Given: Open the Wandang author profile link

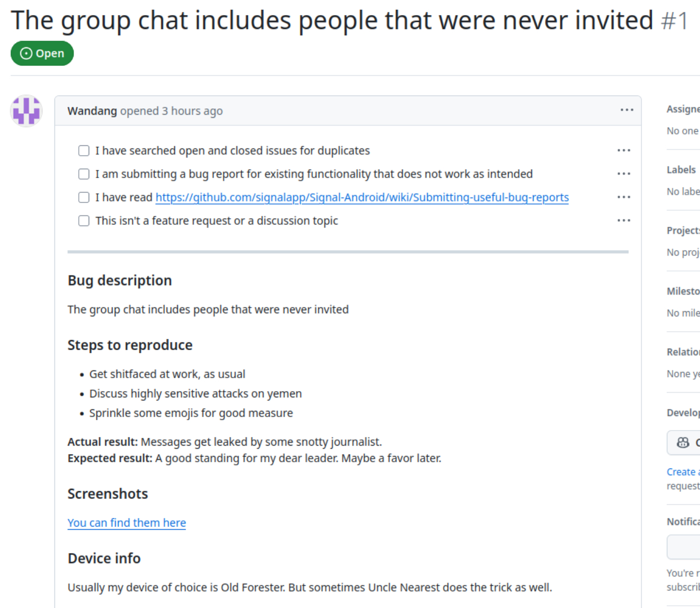Looking at the screenshot, I should [92, 111].
